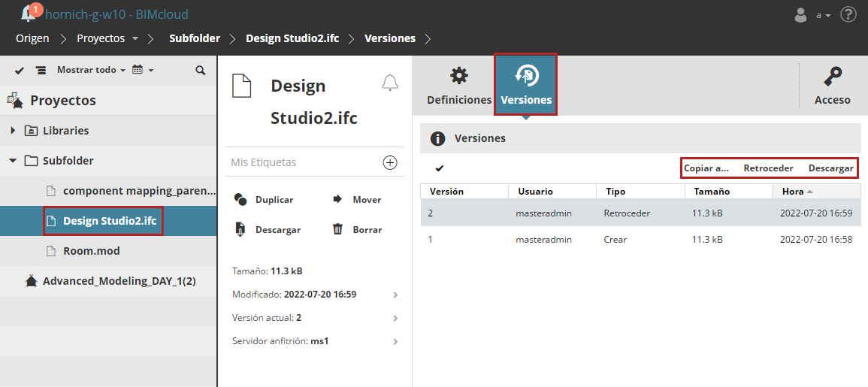Open the user account dropdown
868x387 pixels.
tap(814, 14)
